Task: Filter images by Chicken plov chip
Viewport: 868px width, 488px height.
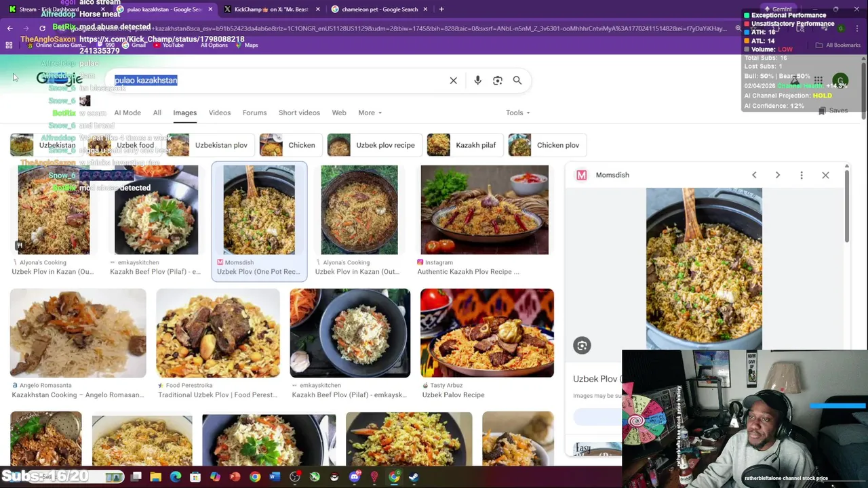Action: coord(547,145)
